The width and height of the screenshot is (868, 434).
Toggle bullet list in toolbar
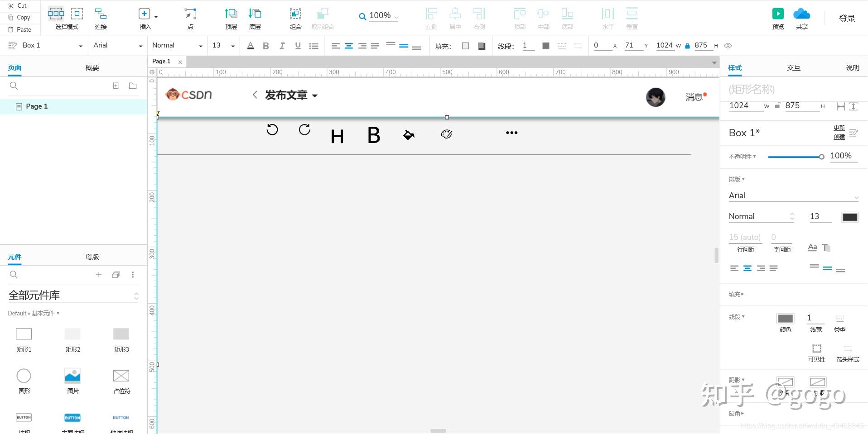click(x=313, y=46)
